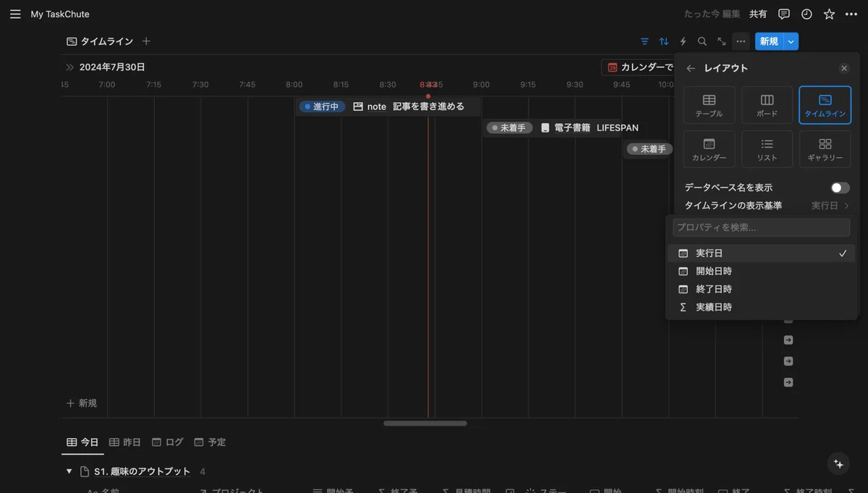Open page update history clock icon
The image size is (868, 493).
pyautogui.click(x=807, y=14)
